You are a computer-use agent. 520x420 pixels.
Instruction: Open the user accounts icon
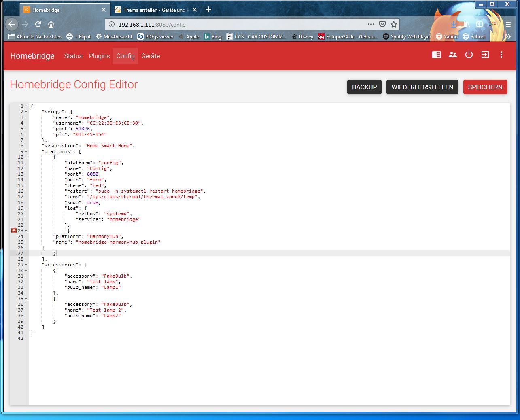coord(452,55)
